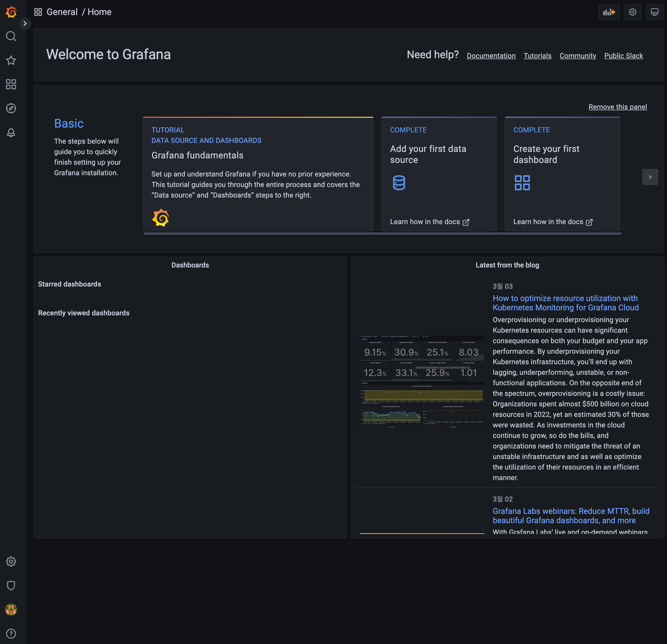Click the user avatar in the sidebar
Screen dimensions: 667x644
point(11,610)
